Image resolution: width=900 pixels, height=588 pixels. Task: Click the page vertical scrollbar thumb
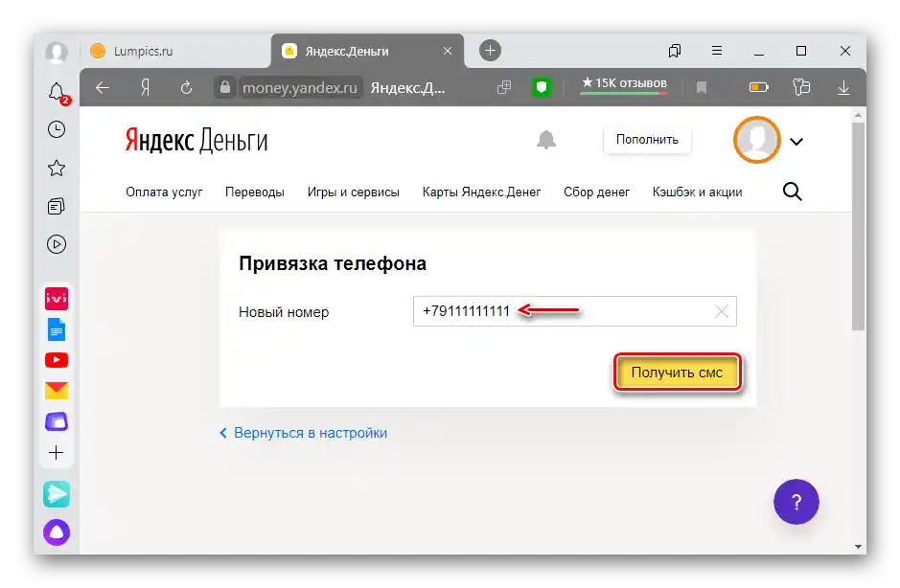coord(858,226)
